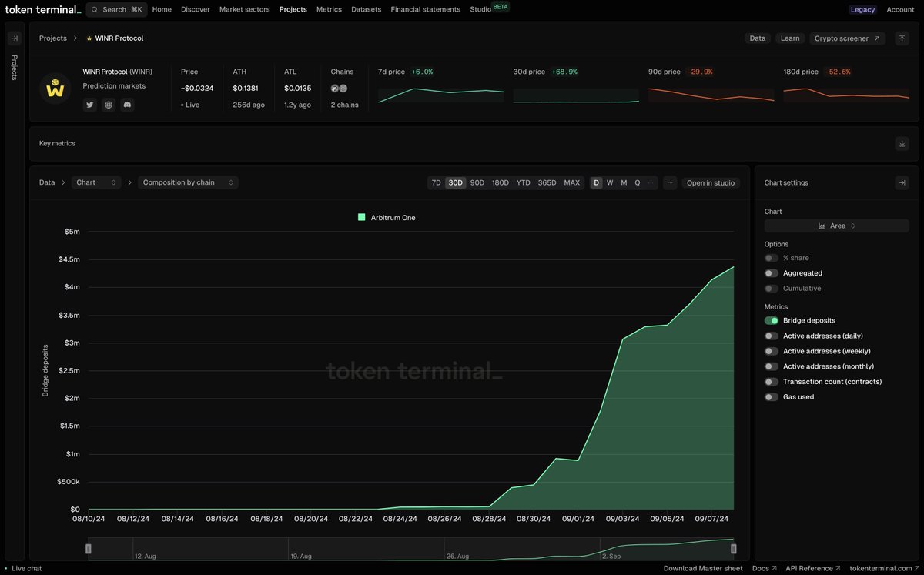
Task: Collapse the Projects left sidebar arrow icon
Action: (x=14, y=36)
